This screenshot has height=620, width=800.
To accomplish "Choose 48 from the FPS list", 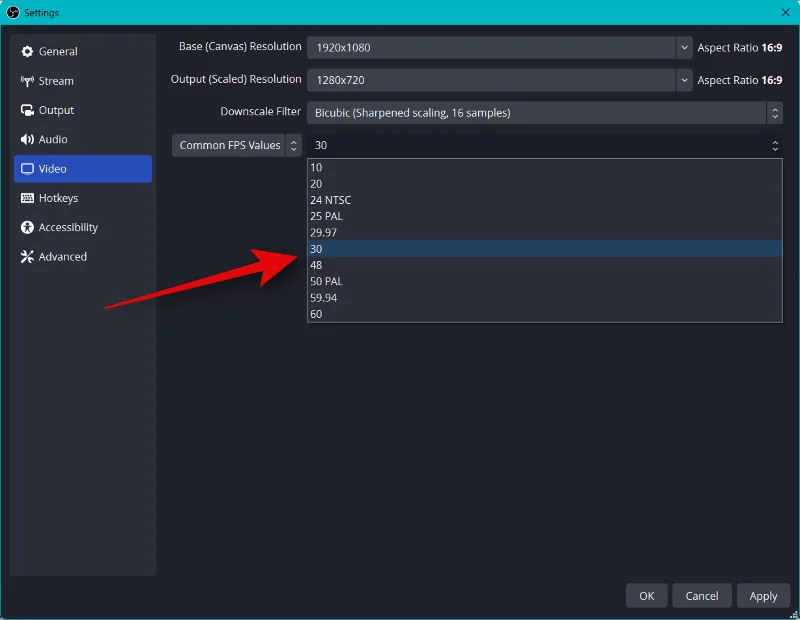I will (x=544, y=265).
